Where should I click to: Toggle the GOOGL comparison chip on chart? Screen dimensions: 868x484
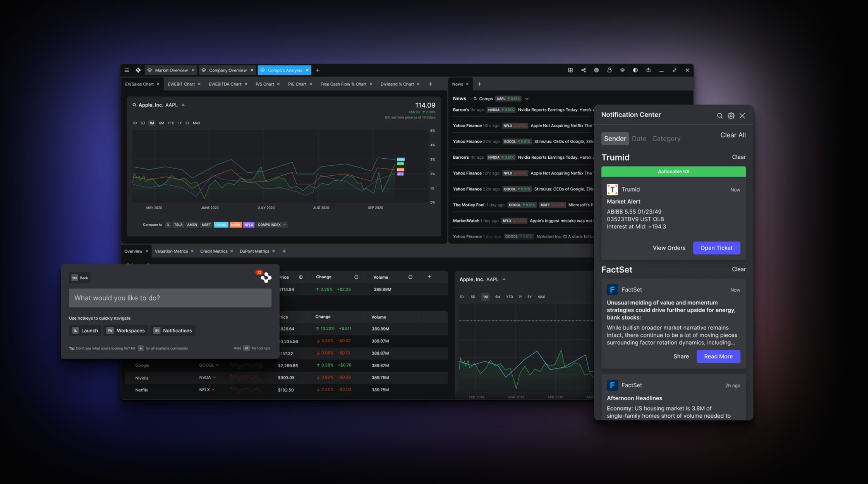(221, 225)
